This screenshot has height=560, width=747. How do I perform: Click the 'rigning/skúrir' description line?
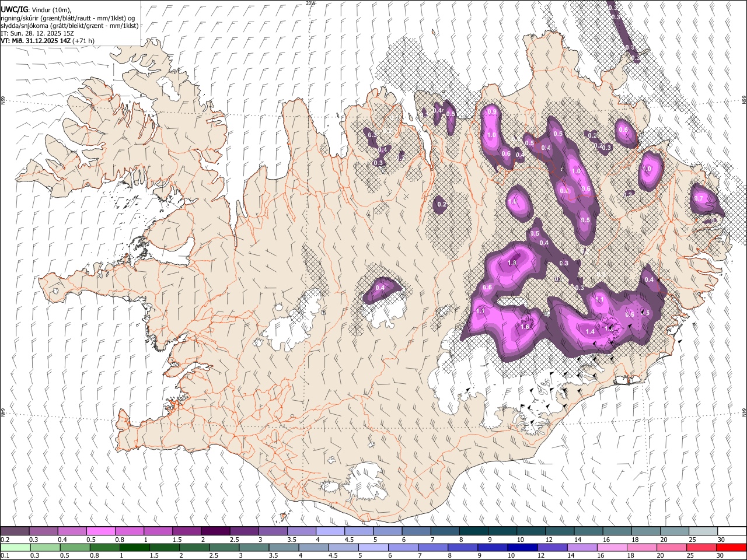tap(69, 17)
